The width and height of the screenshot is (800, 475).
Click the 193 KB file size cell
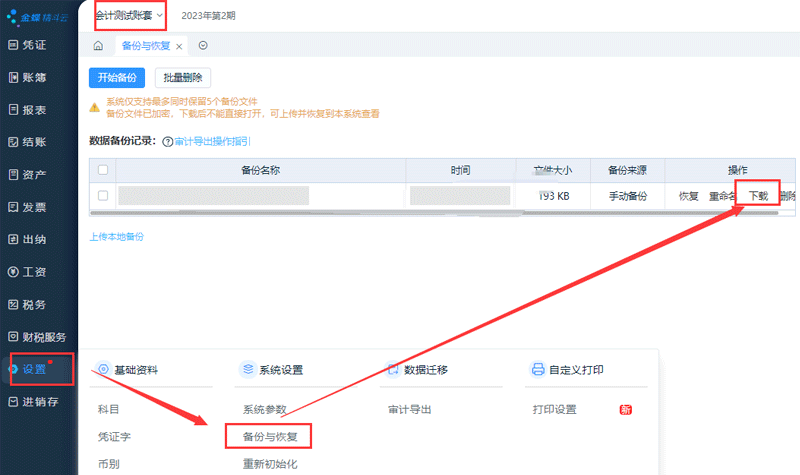554,196
